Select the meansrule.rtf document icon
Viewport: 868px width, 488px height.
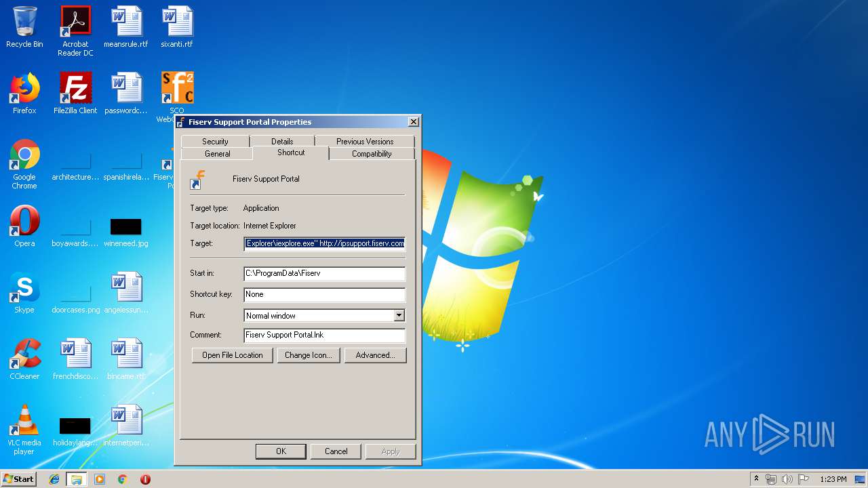coord(126,27)
